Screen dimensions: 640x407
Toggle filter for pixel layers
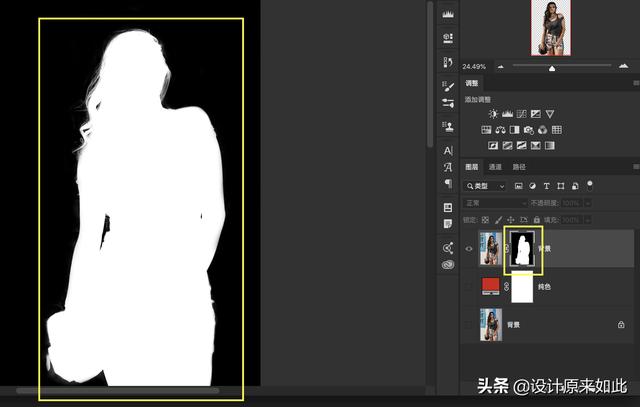pos(518,186)
